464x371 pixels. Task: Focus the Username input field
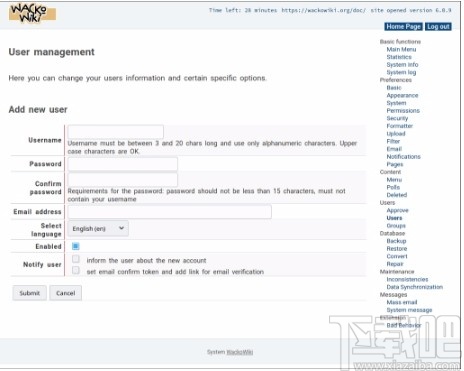(x=116, y=132)
